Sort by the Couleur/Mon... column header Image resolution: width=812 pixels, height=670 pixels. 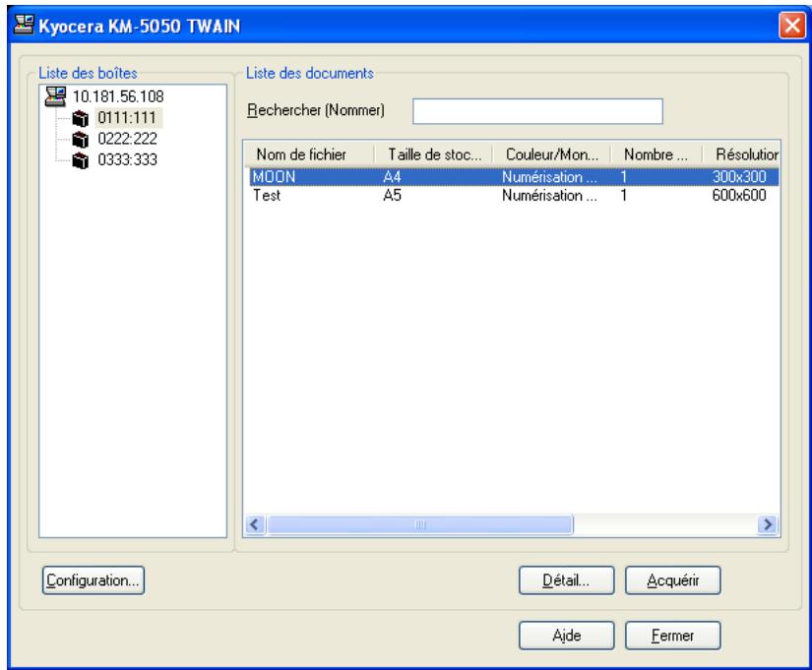click(x=552, y=154)
